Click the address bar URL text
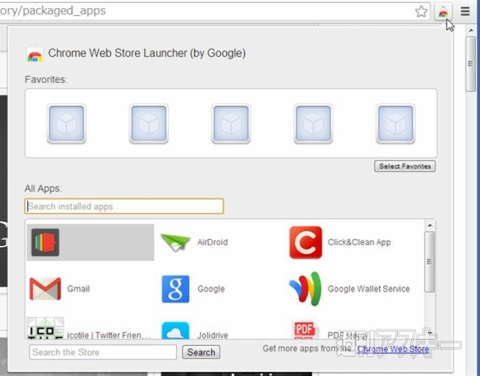The width and height of the screenshot is (480, 376). coord(53,11)
